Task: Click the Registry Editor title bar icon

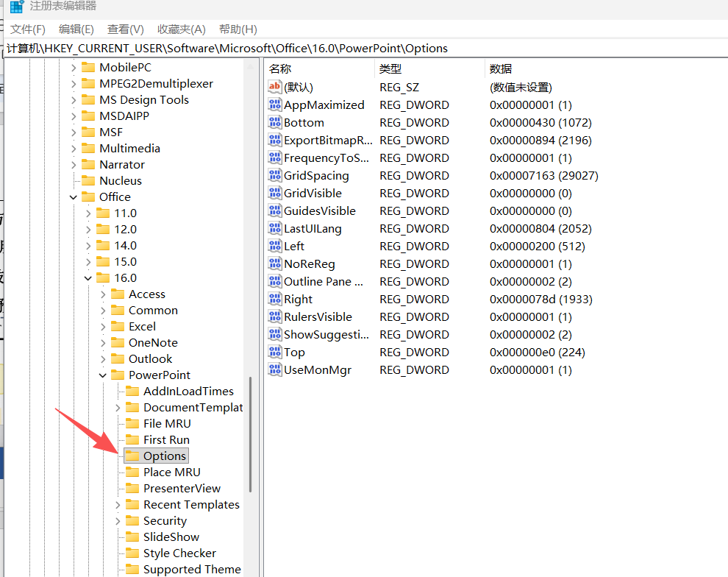Action: [17, 7]
